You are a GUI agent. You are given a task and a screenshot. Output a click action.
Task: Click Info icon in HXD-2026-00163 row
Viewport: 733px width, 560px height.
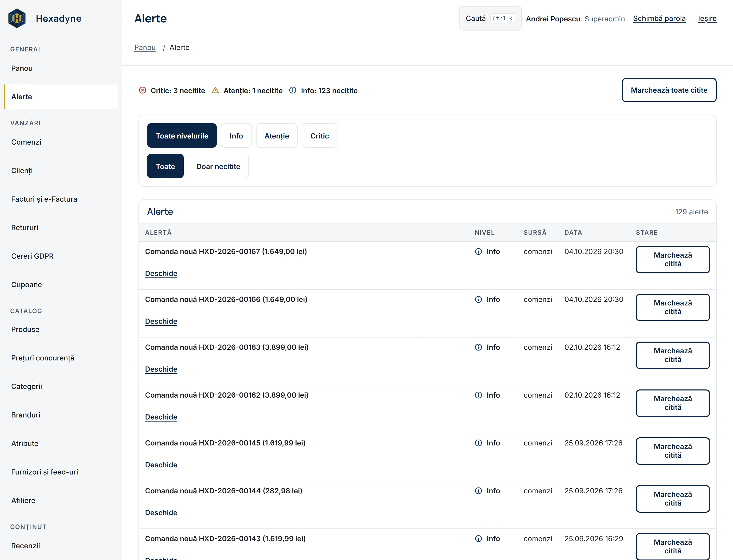tap(478, 347)
